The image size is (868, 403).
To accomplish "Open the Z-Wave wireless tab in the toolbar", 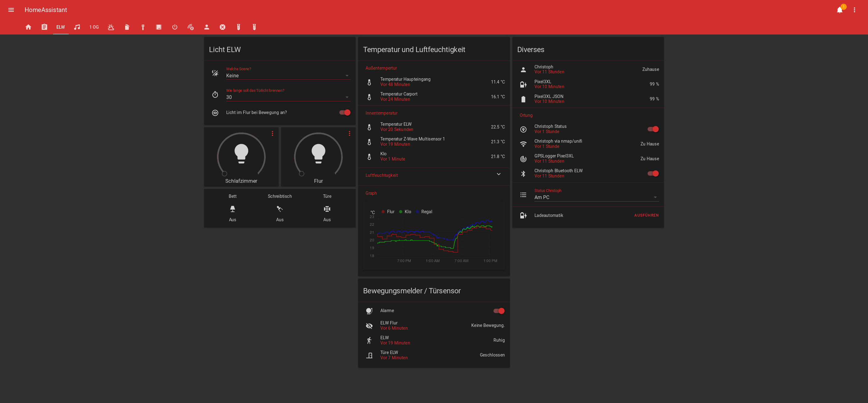I will [x=191, y=27].
